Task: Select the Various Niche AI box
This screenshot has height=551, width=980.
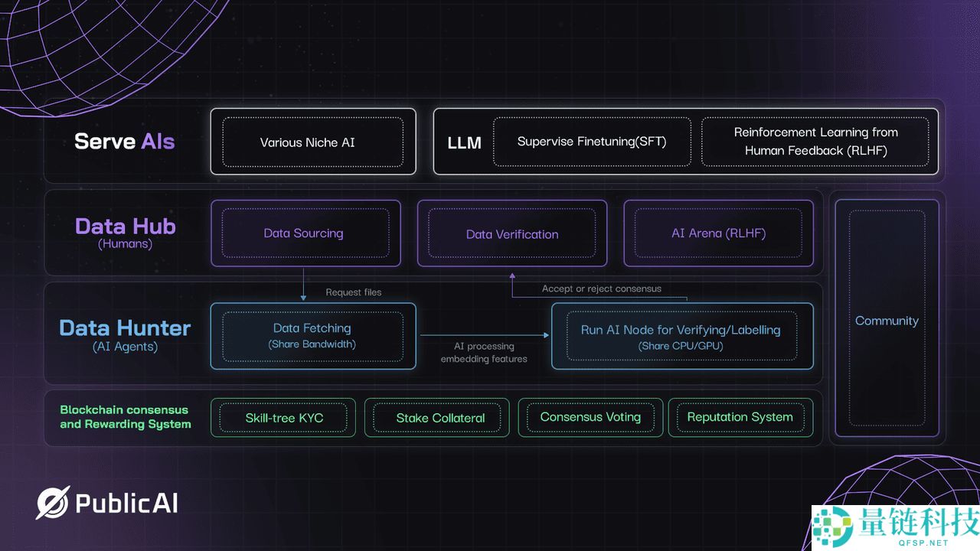Action: (312, 142)
